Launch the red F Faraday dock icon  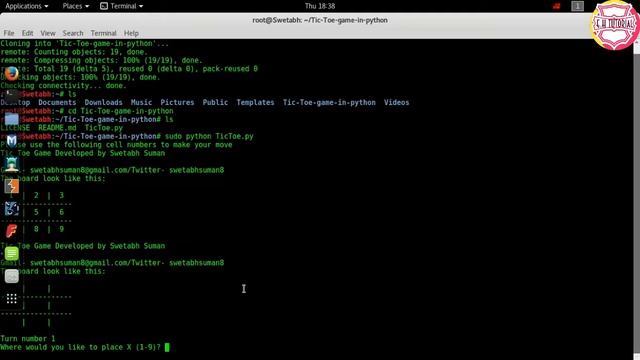click(11, 231)
